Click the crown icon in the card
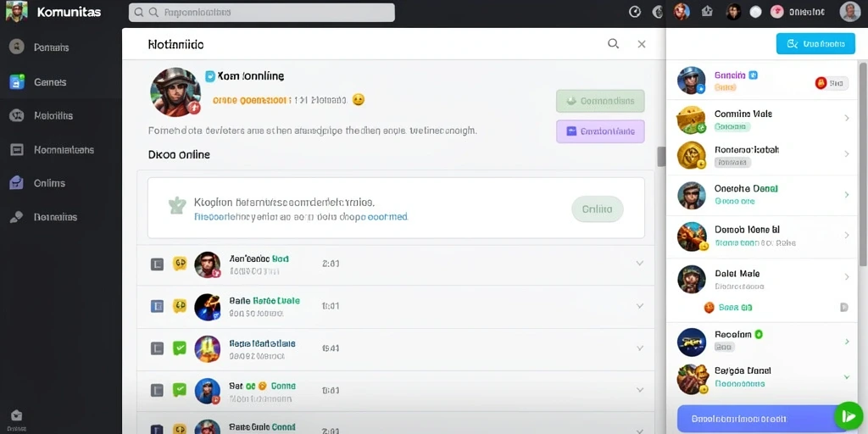 (x=176, y=205)
